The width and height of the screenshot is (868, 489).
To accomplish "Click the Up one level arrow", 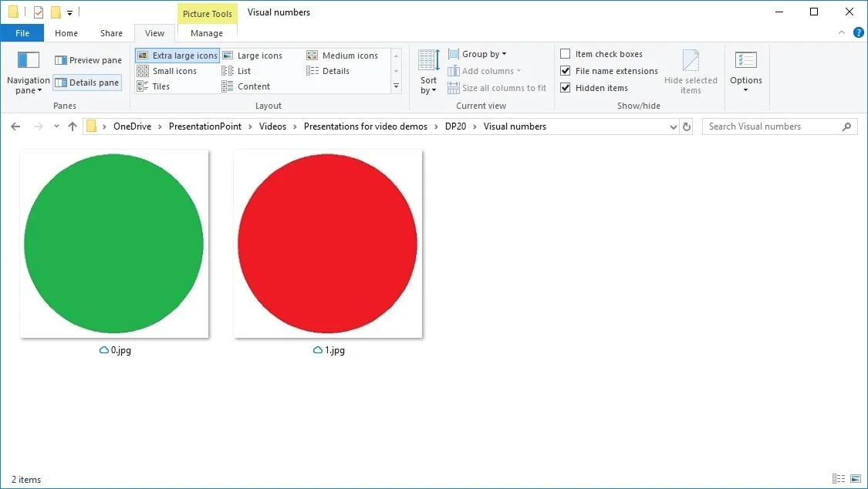I will [73, 126].
